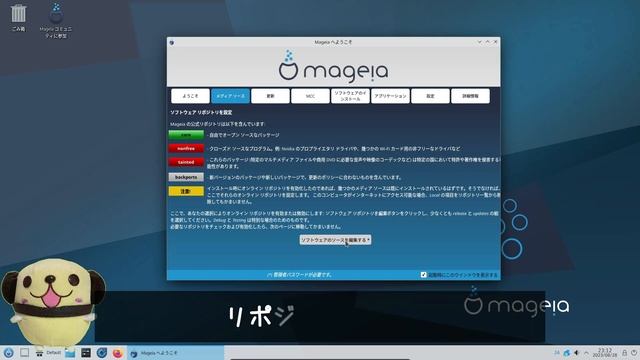Viewport: 640px width, 360px height.
Task: Click the Default activity switcher in taskbar
Action: [48, 353]
